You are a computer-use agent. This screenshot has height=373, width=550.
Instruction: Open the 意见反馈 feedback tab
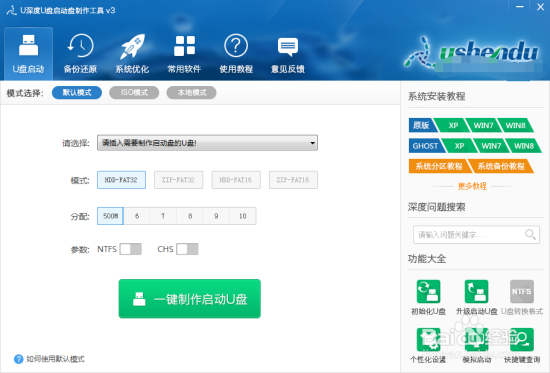coord(288,54)
